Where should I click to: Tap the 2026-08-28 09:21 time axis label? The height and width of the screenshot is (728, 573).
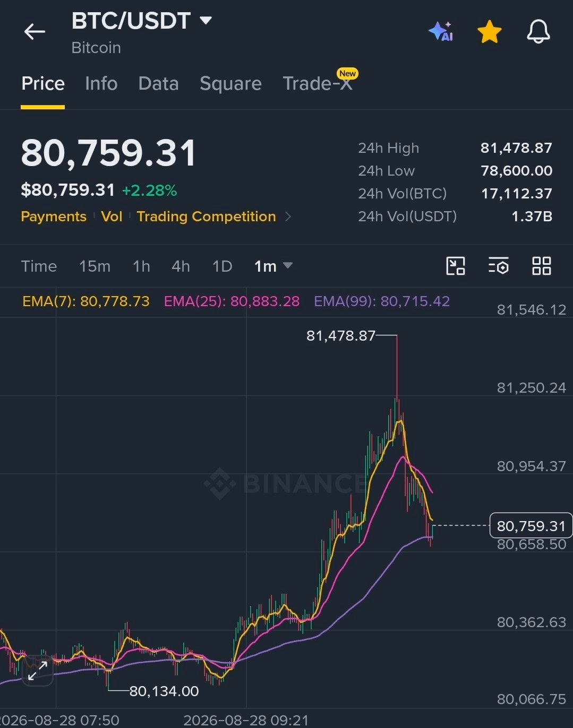click(x=246, y=720)
